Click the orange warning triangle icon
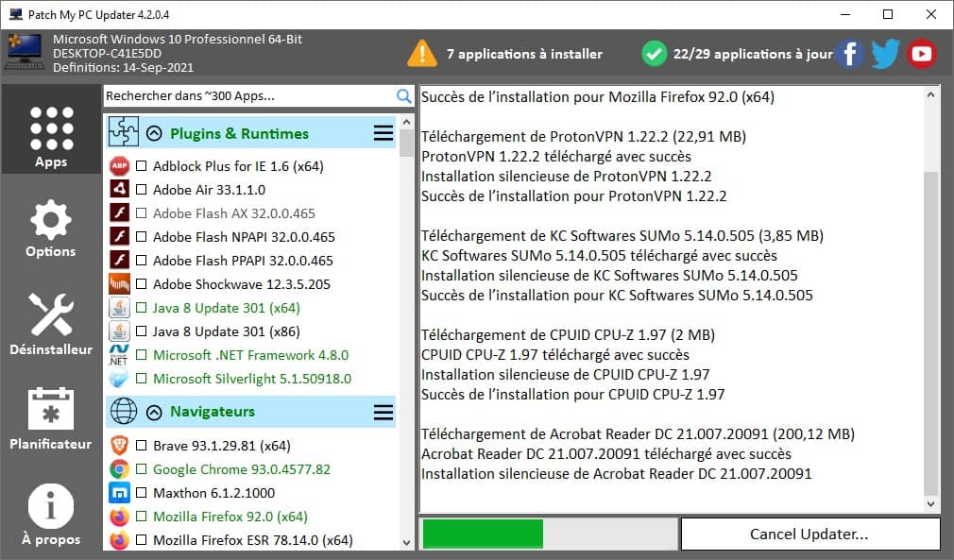The height and width of the screenshot is (560, 954). [x=421, y=54]
